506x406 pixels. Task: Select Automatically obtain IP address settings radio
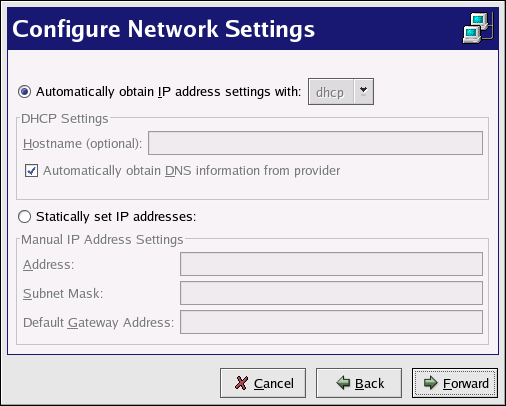(x=25, y=91)
